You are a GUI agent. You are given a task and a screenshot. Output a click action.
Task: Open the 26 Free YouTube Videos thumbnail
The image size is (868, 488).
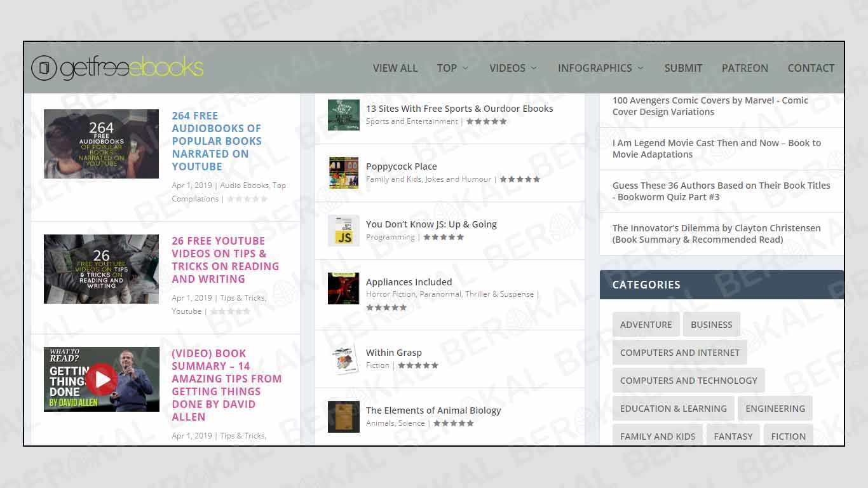[x=102, y=269]
